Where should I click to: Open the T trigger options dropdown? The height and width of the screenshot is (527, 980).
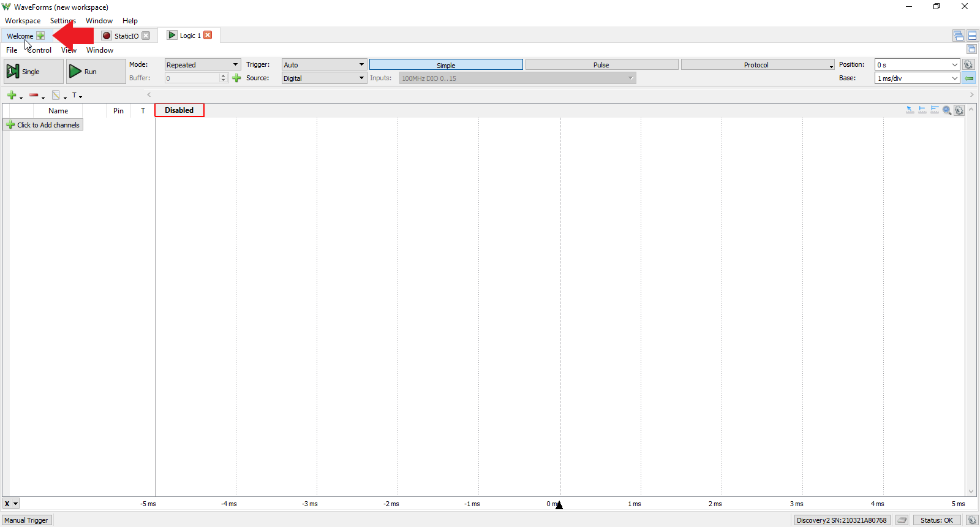[x=77, y=96]
